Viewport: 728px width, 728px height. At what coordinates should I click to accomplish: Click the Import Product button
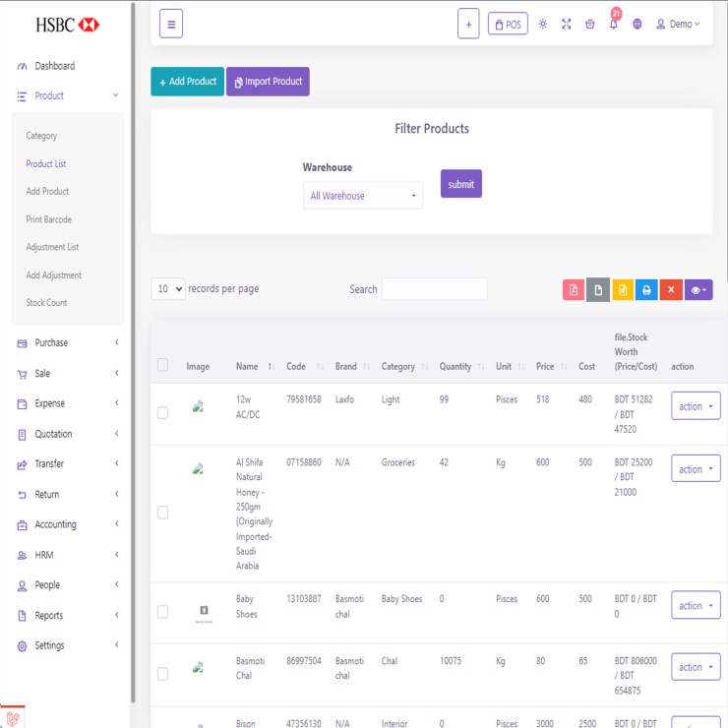tap(268, 82)
